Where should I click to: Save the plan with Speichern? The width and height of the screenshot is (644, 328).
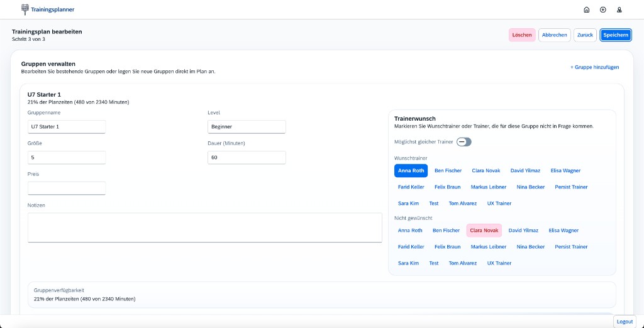click(x=615, y=35)
